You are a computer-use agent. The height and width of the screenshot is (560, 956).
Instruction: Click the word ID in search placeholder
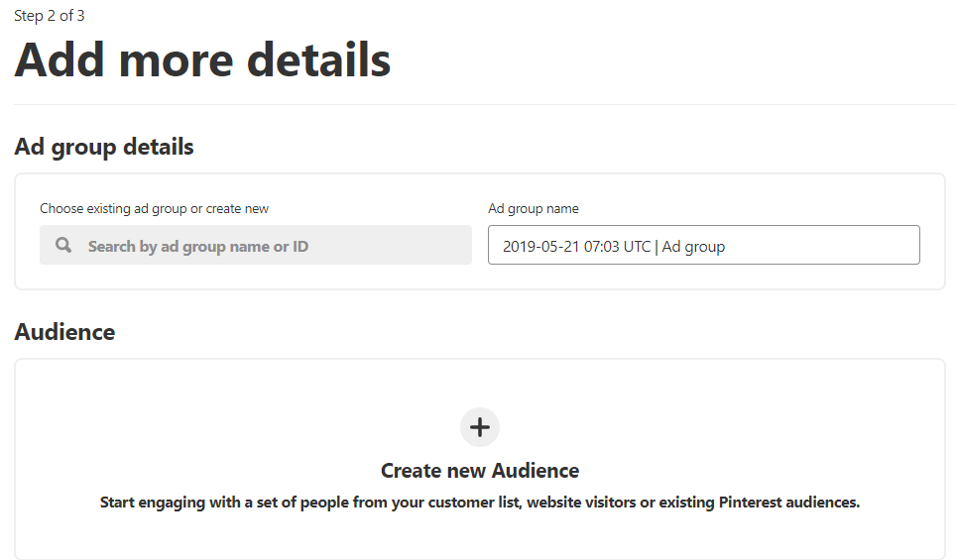(x=300, y=246)
